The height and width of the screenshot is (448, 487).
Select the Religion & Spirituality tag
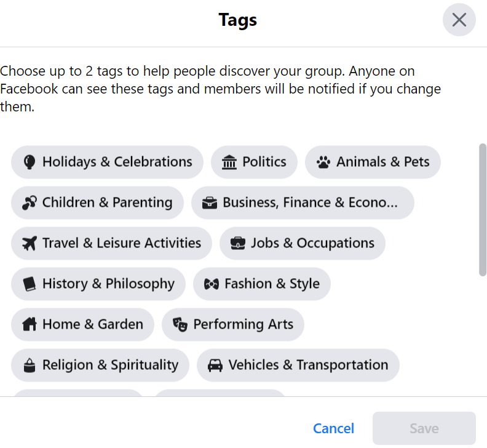100,366
